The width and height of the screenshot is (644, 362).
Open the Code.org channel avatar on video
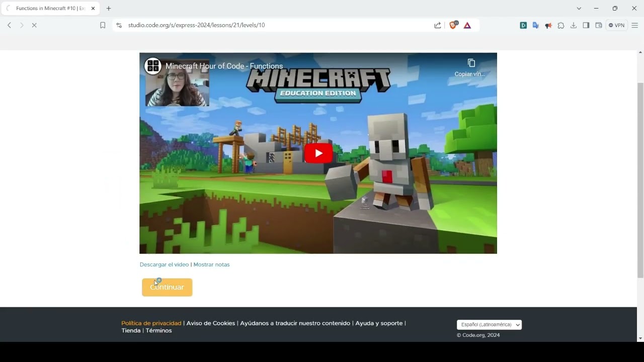153,66
